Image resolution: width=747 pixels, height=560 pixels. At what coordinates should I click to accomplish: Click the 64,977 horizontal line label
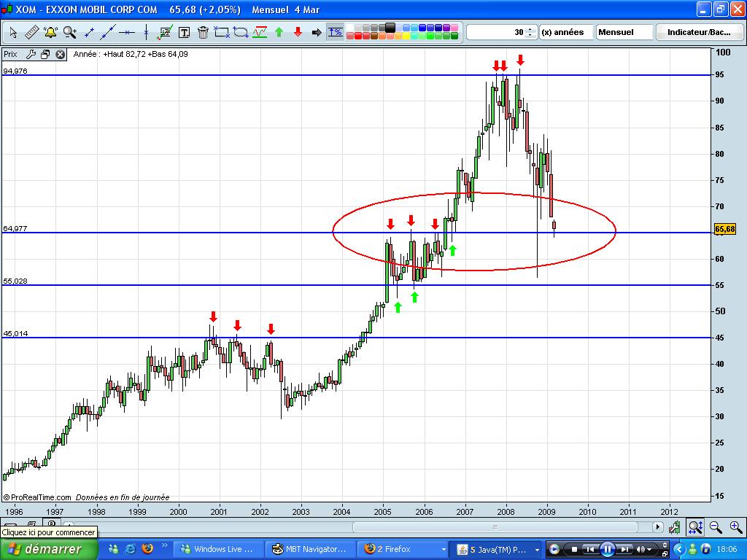(x=15, y=228)
